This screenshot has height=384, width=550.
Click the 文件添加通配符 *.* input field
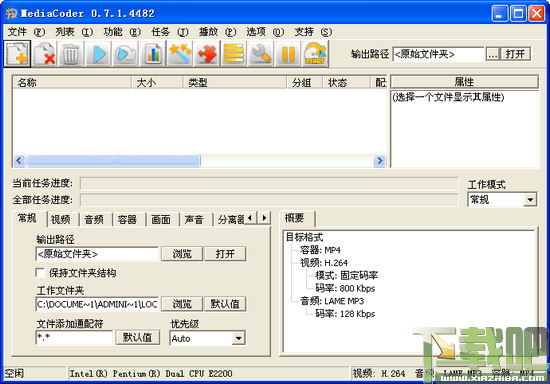tap(74, 338)
